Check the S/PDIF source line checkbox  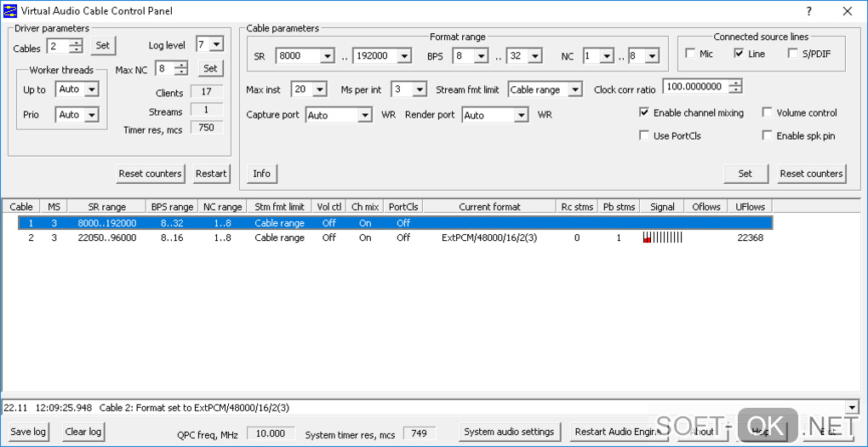(793, 54)
